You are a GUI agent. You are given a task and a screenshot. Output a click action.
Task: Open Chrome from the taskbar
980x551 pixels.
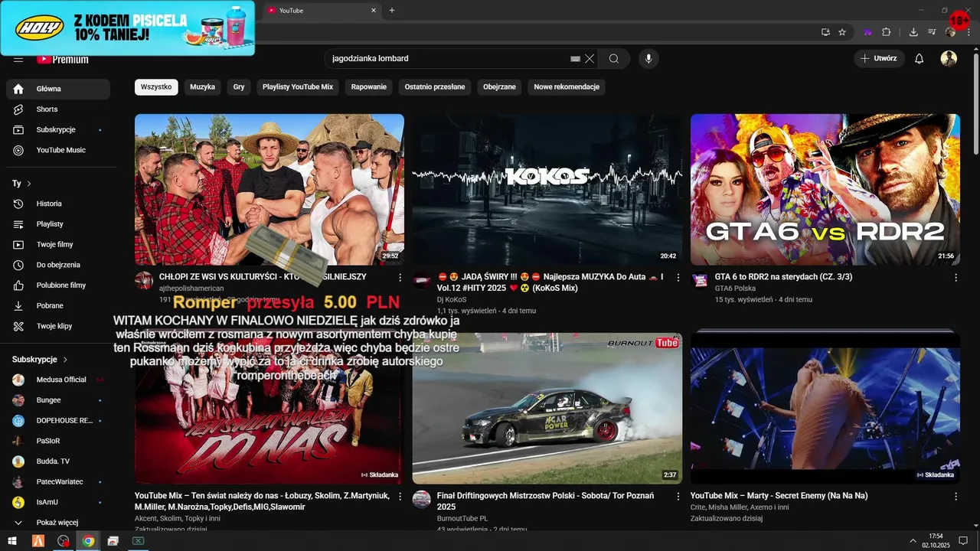(x=88, y=541)
